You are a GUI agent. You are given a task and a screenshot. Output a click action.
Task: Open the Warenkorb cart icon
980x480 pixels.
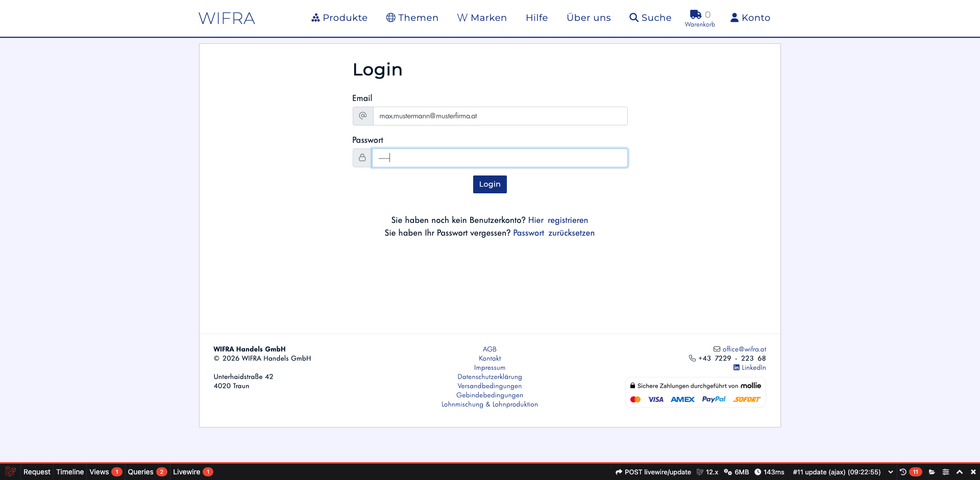(696, 15)
